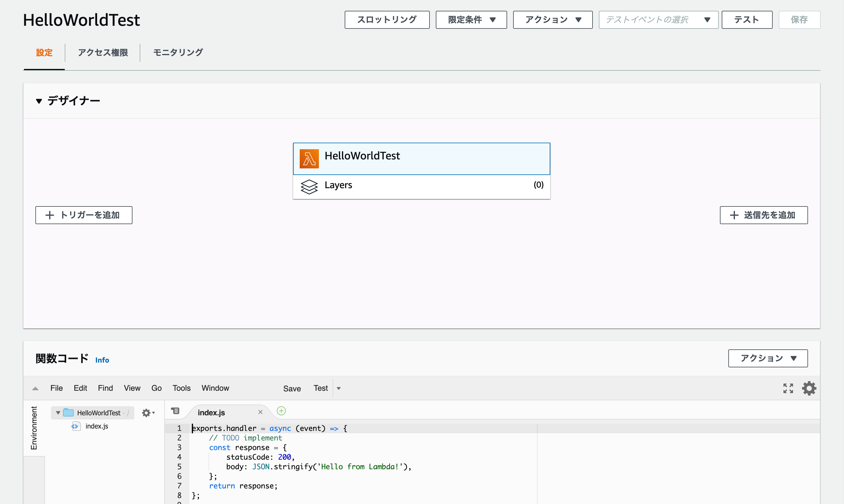The height and width of the screenshot is (504, 844).
Task: Collapse the デザイナー section
Action: pyautogui.click(x=39, y=101)
